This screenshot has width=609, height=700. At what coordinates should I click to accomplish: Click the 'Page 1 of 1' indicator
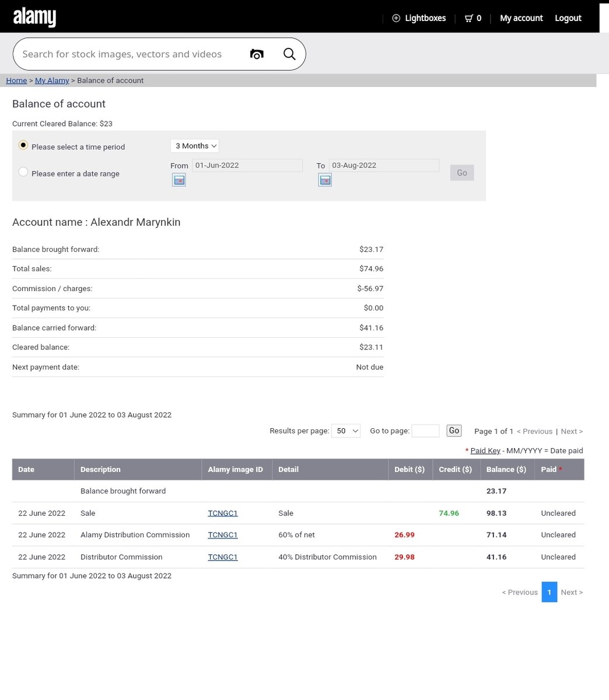pos(494,431)
